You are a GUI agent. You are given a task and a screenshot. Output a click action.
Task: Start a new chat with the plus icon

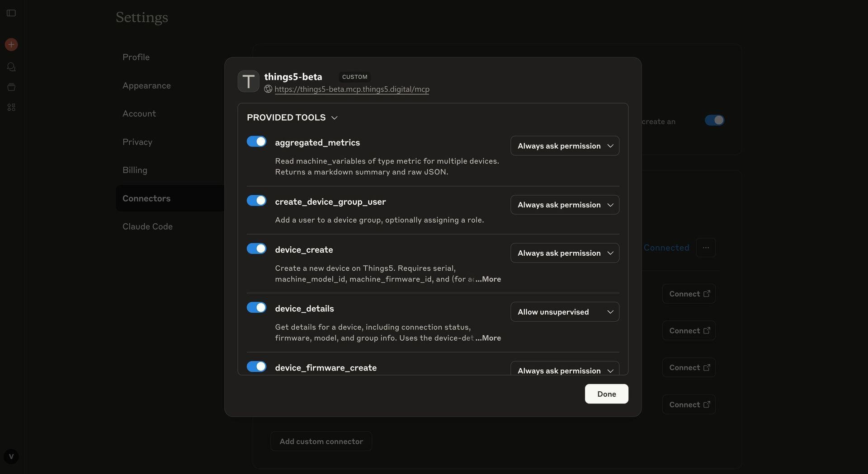(11, 44)
